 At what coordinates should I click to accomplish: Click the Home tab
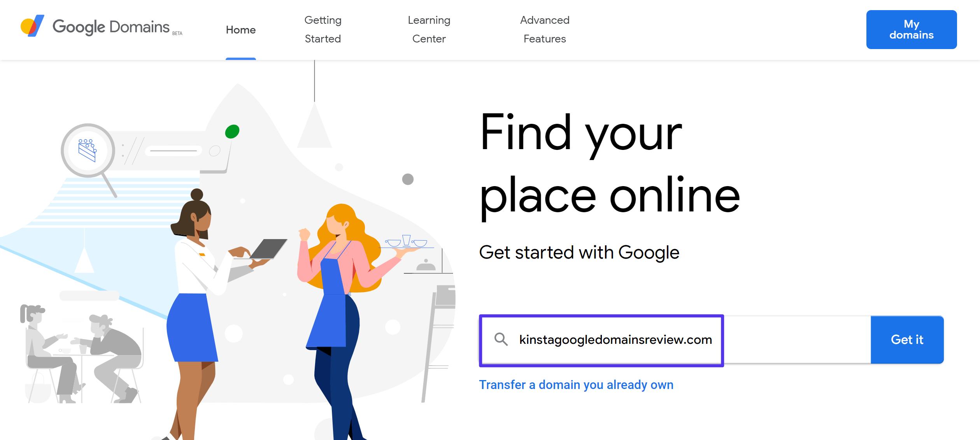[x=241, y=30]
